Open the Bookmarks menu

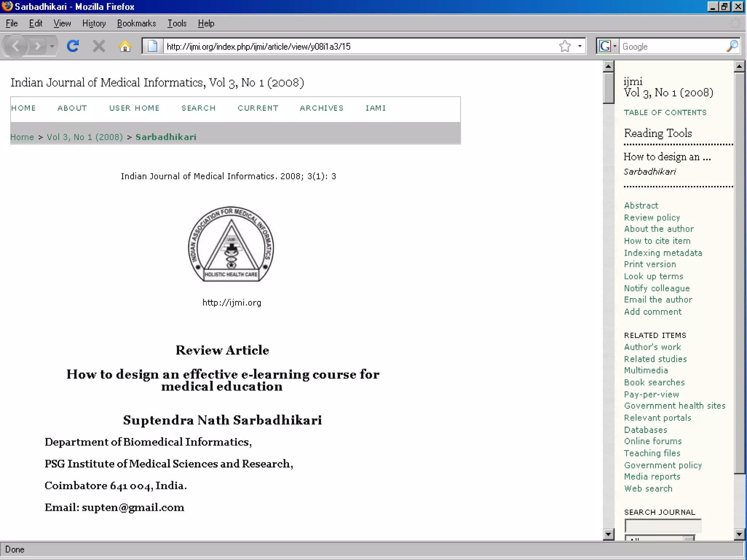click(x=136, y=23)
